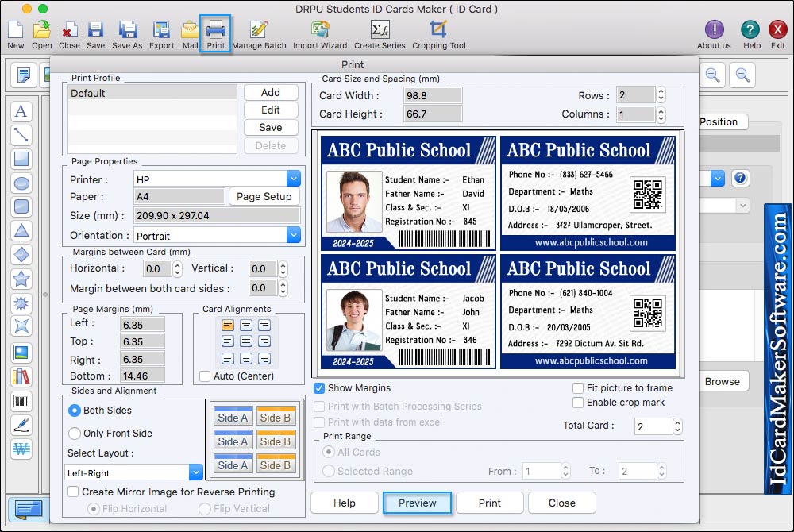Select the Both Sides radio button
794x532 pixels.
tap(75, 411)
